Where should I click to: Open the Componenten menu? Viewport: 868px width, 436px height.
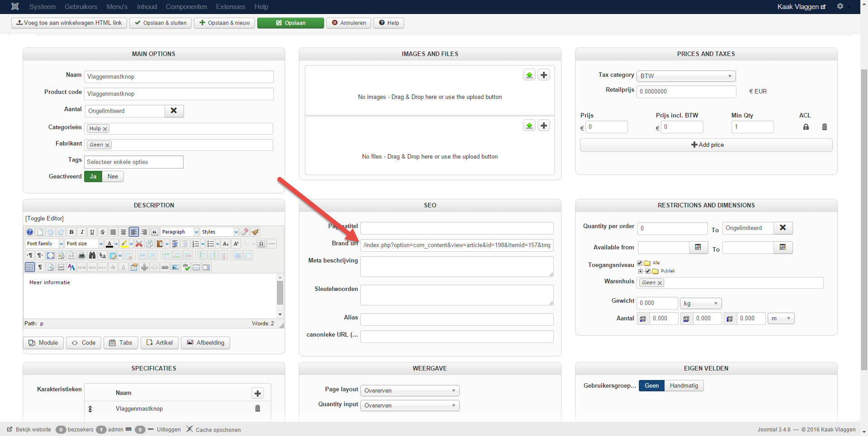pyautogui.click(x=186, y=7)
